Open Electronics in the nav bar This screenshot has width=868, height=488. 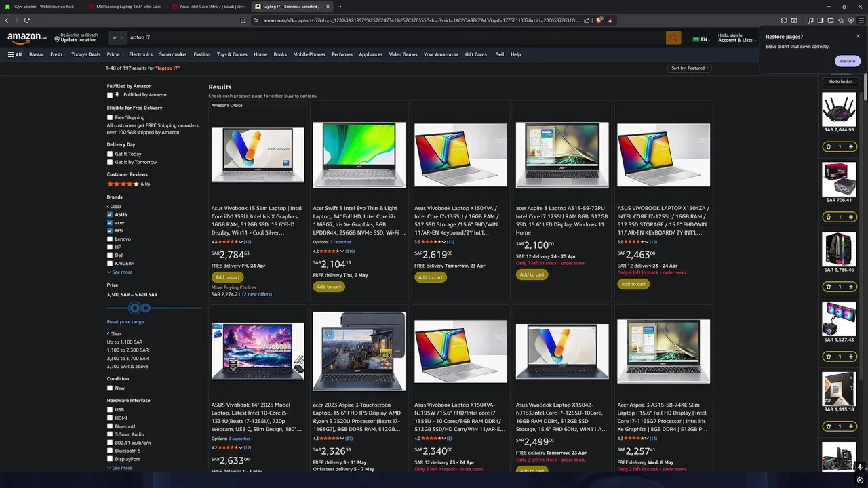[140, 54]
